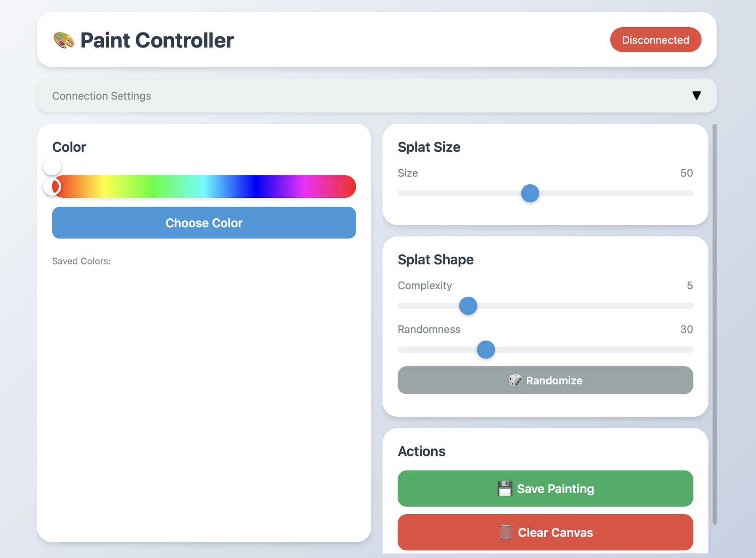Image resolution: width=756 pixels, height=558 pixels.
Task: Expand Connection Settings with the arrow
Action: click(696, 96)
